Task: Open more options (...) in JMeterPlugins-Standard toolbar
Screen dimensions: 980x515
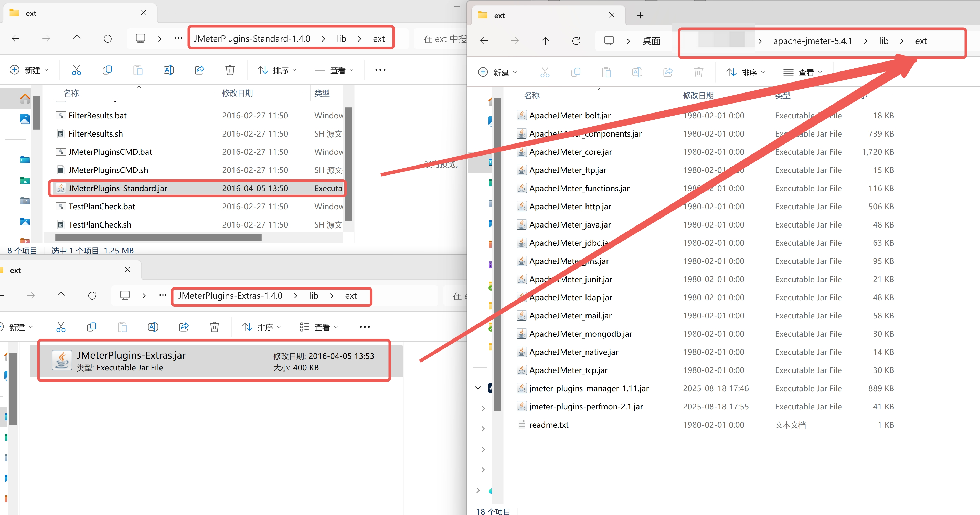Action: (x=380, y=70)
